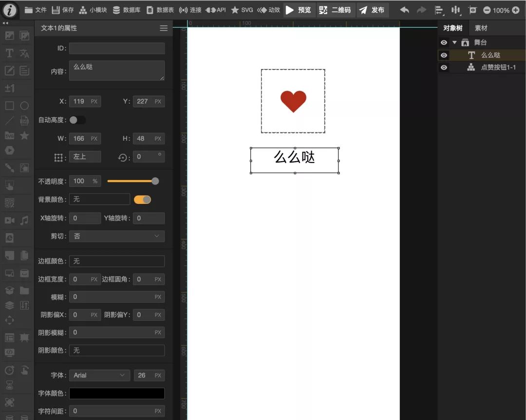Select the music note audio tool
526x420 pixels.
tap(24, 220)
